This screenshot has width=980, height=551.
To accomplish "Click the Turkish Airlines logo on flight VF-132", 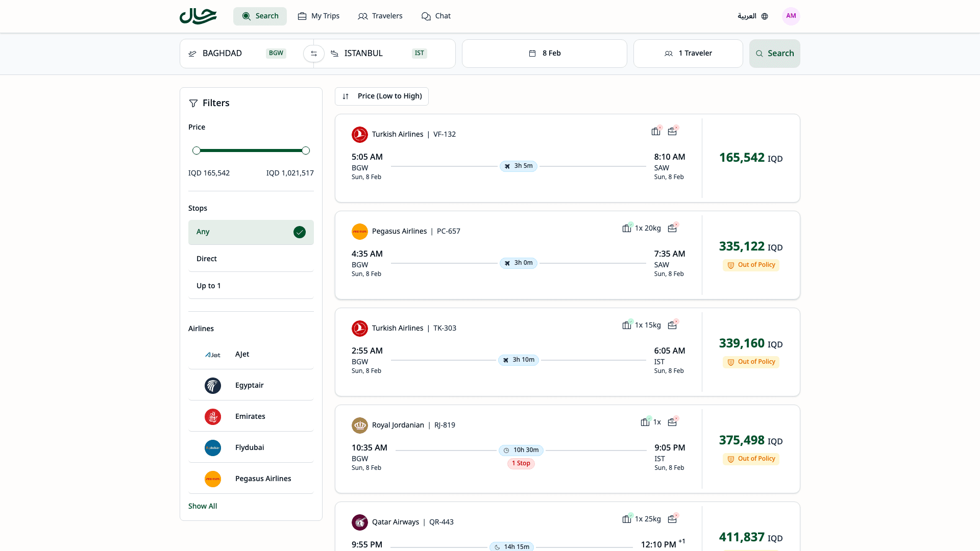I will click(360, 134).
